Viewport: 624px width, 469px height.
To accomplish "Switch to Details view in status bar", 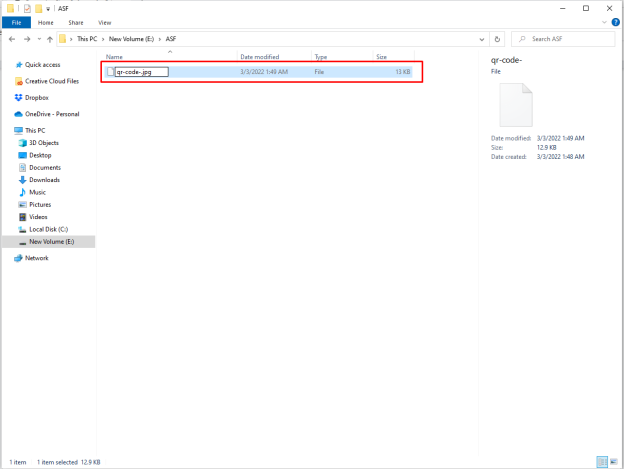I will tap(602, 461).
